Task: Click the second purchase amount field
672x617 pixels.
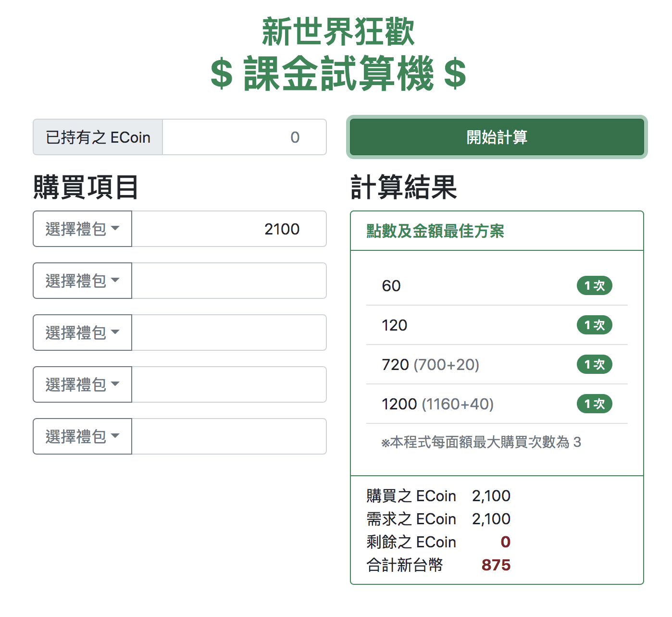Action: pyautogui.click(x=229, y=281)
